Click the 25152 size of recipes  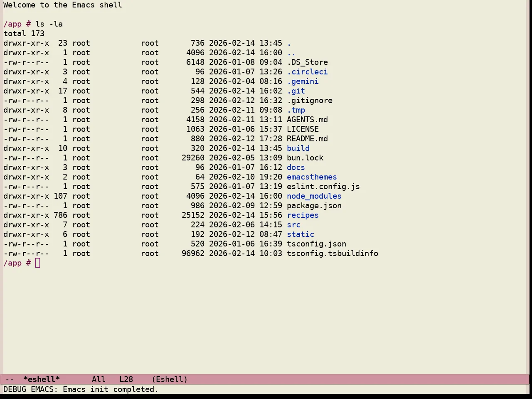(x=193, y=215)
